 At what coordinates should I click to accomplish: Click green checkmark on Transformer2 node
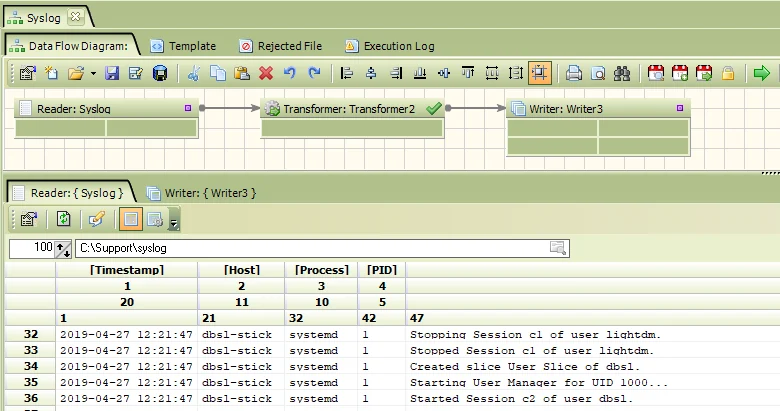434,108
